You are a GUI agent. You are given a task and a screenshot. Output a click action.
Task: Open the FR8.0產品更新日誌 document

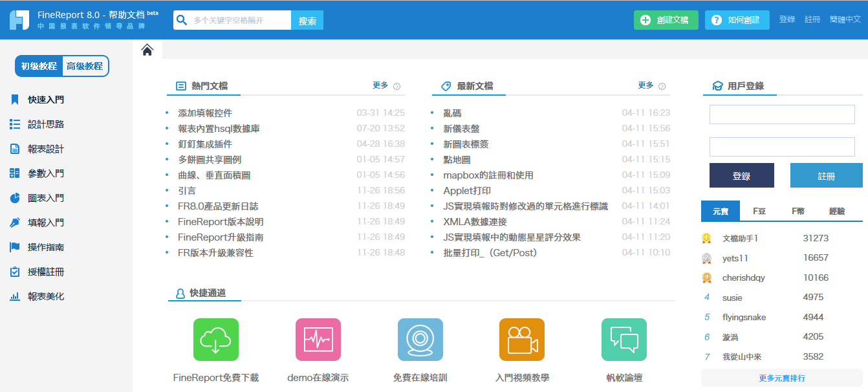click(218, 206)
